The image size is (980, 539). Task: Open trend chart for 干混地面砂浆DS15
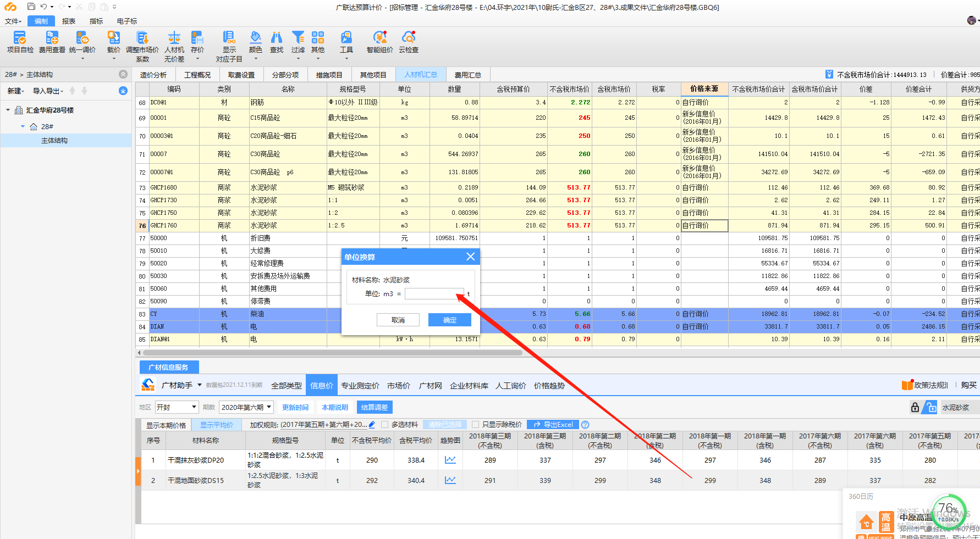(450, 480)
